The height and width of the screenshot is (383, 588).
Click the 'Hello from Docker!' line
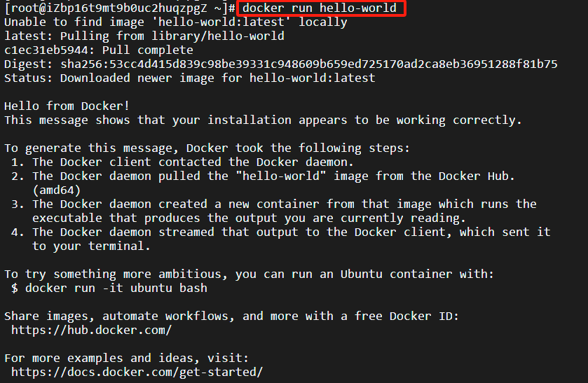[x=67, y=106]
